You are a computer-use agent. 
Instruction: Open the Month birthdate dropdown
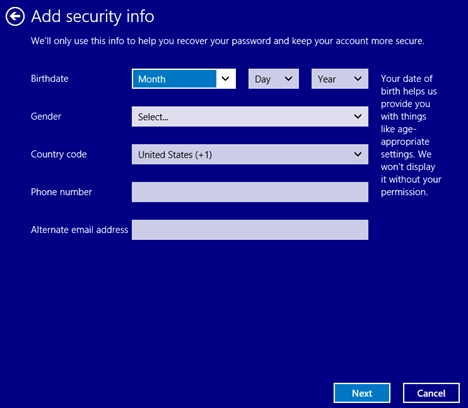pyautogui.click(x=184, y=79)
